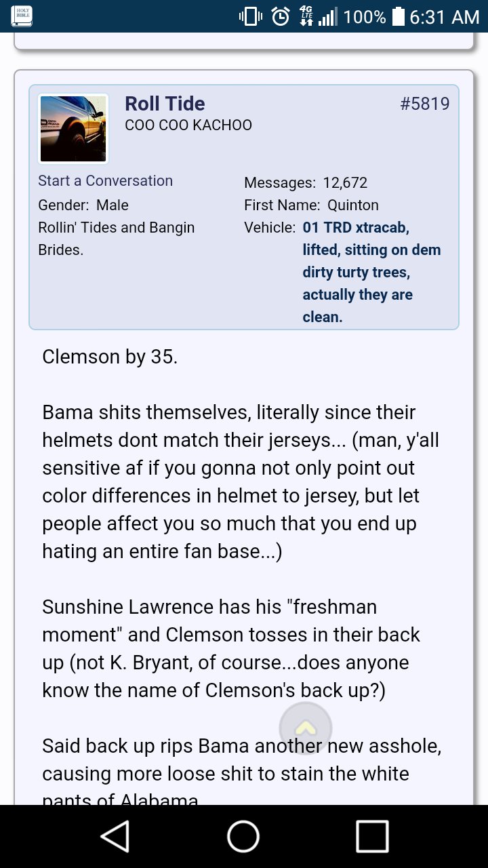Open the Roll Tide username profile

(x=165, y=104)
